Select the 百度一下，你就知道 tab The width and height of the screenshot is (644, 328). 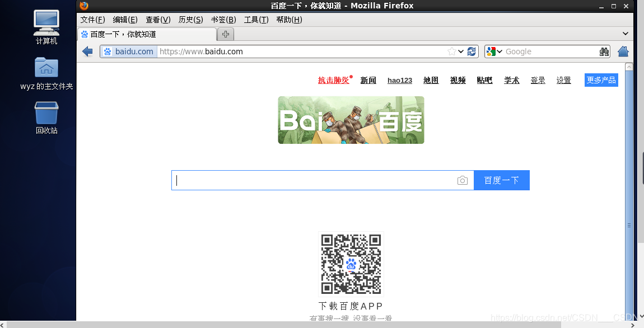coord(147,34)
